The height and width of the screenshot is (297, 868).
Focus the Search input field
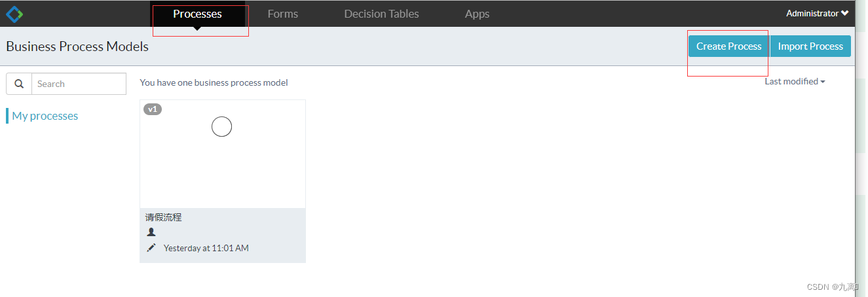tap(79, 84)
